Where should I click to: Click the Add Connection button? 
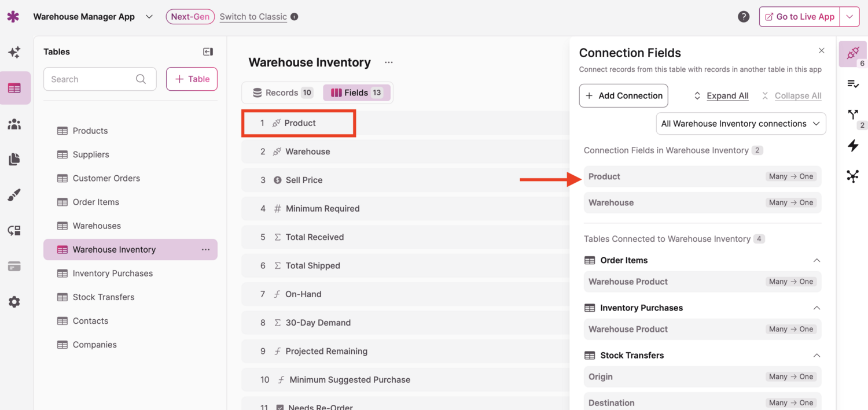tap(623, 96)
